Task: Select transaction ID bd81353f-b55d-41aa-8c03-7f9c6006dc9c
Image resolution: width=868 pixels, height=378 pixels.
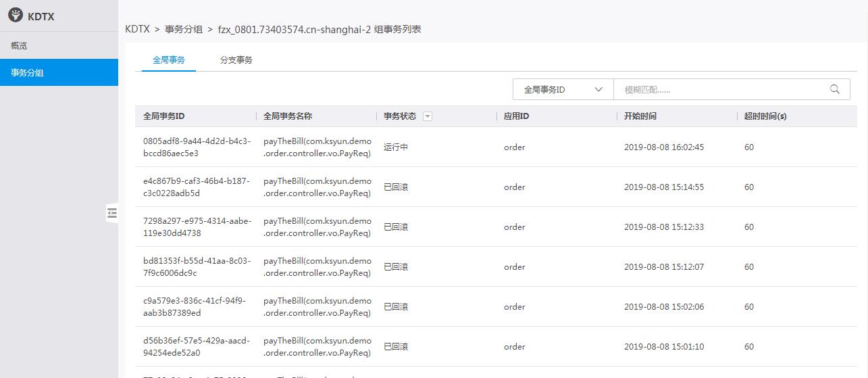Action: 197,267
